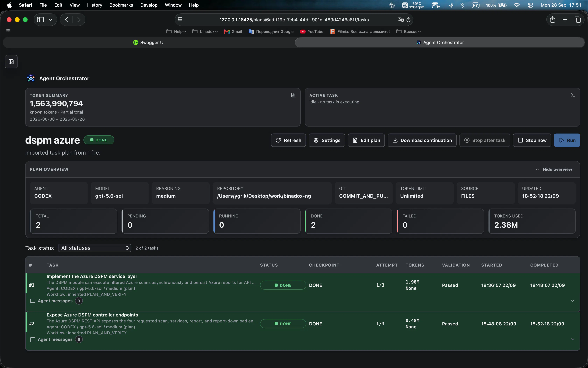
Task: Open Agent messages for task #1
Action: click(56, 301)
